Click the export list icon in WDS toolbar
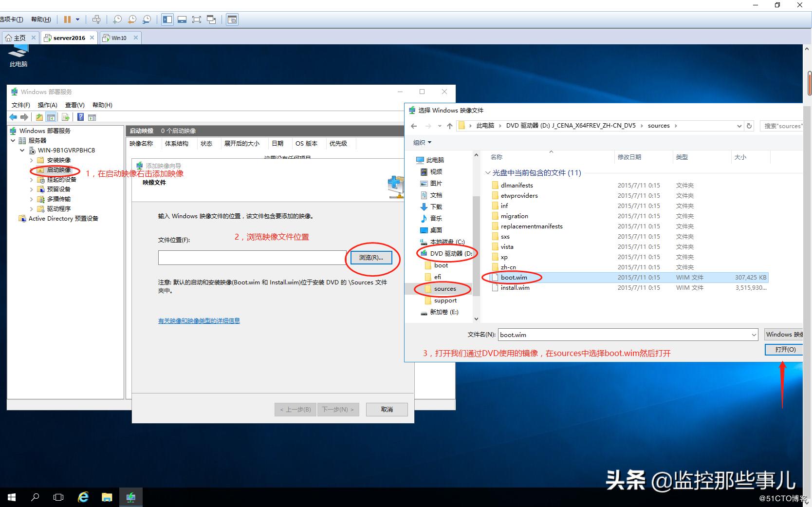Viewport: 812px width, 507px height. (x=65, y=117)
